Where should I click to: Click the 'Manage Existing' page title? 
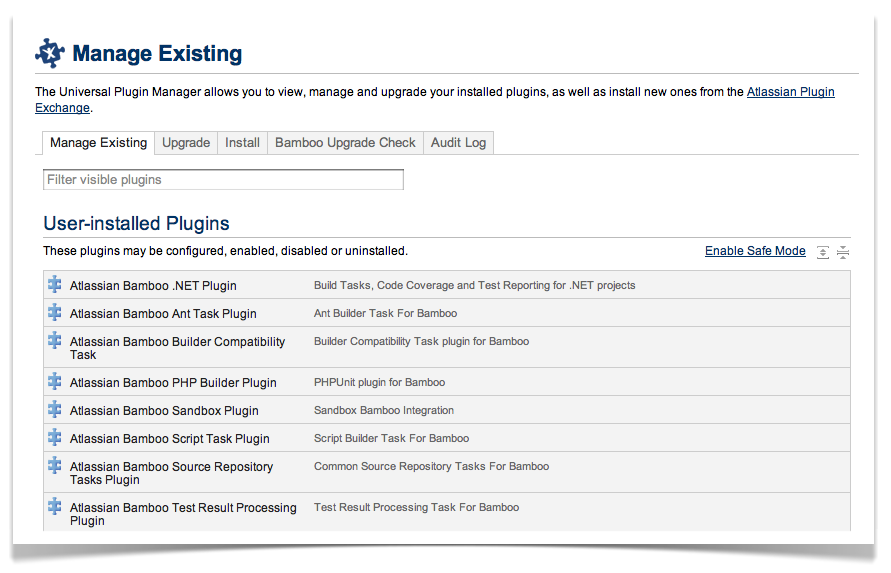pyautogui.click(x=157, y=53)
